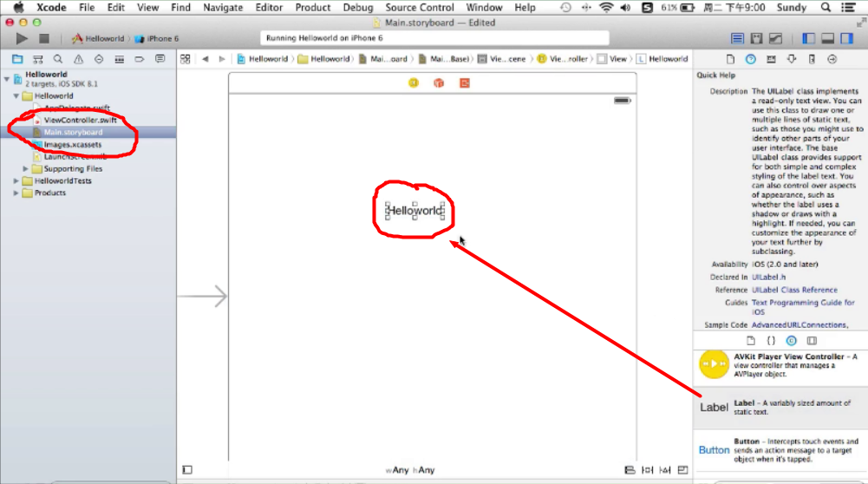868x484 pixels.
Task: Select the Exit dock icon
Action: click(x=465, y=83)
